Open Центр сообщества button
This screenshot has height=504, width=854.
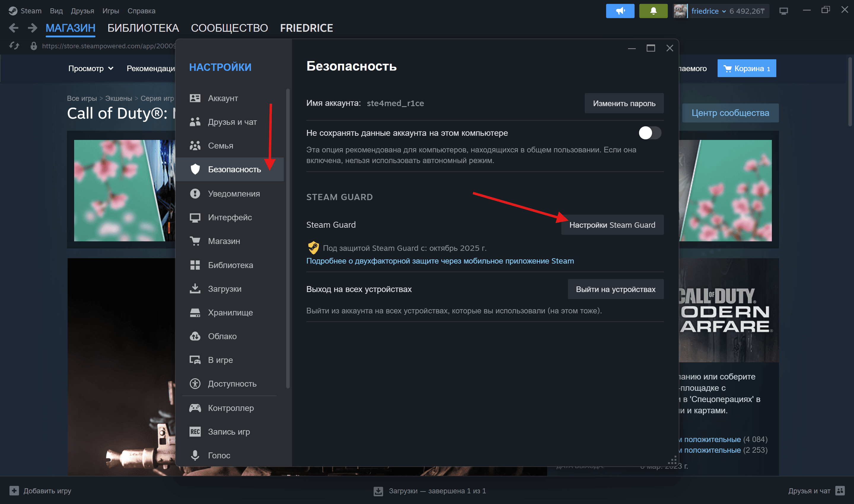pyautogui.click(x=730, y=113)
